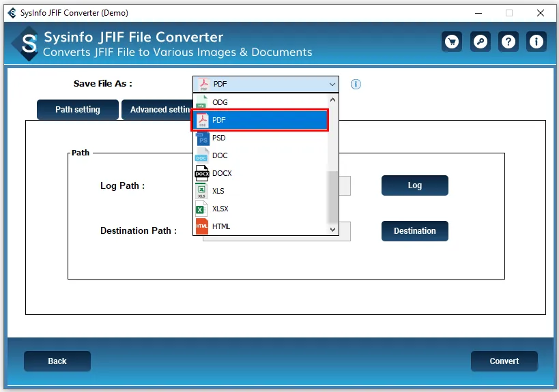Click the Destination button
This screenshot has height=392, width=559.
414,231
